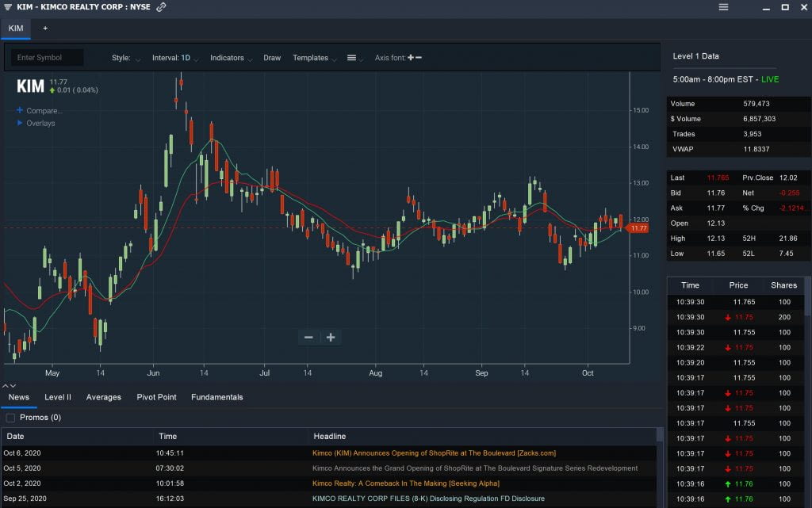Click the Sep 25, 2020 date cell
This screenshot has height=508, width=812.
pos(25,498)
